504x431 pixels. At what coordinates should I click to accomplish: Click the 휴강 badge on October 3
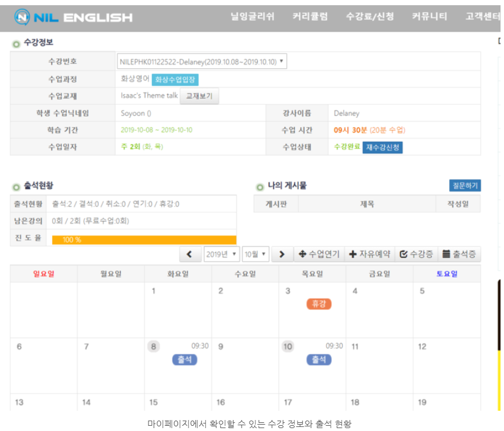319,304
